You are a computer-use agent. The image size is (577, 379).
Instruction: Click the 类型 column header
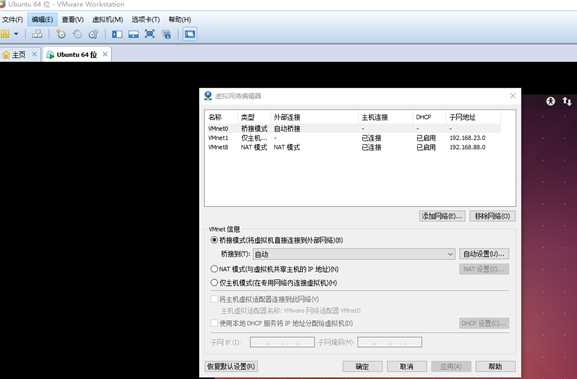[248, 117]
